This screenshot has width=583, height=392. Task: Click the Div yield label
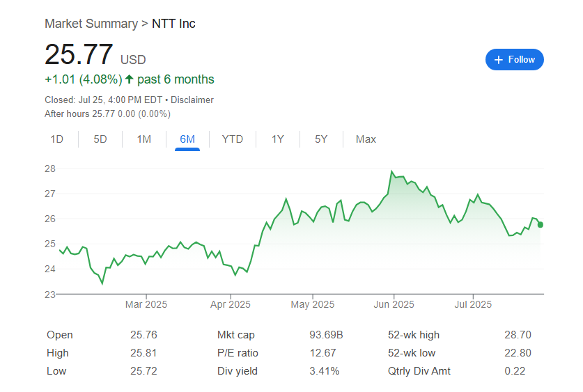(238, 371)
